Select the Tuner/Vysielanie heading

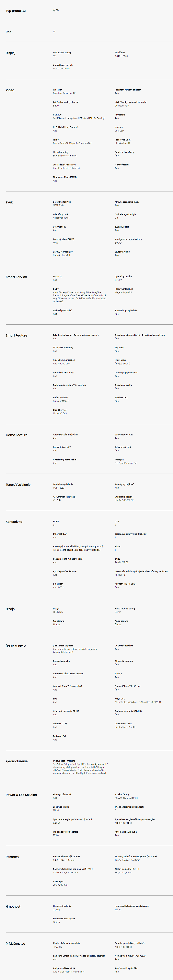[x=18, y=485]
